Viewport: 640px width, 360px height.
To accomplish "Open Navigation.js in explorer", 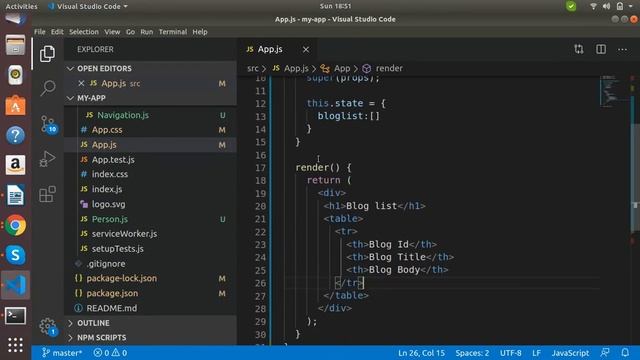I will pos(151,115).
